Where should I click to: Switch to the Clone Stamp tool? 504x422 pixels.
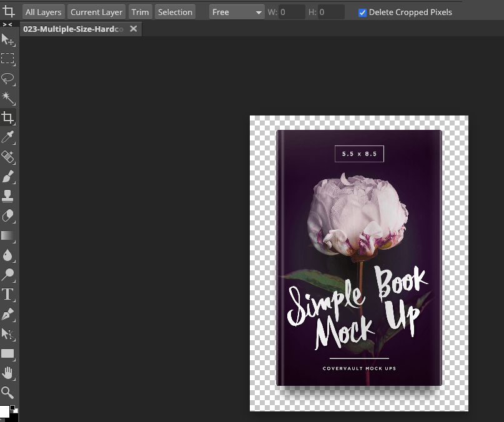pos(7,196)
